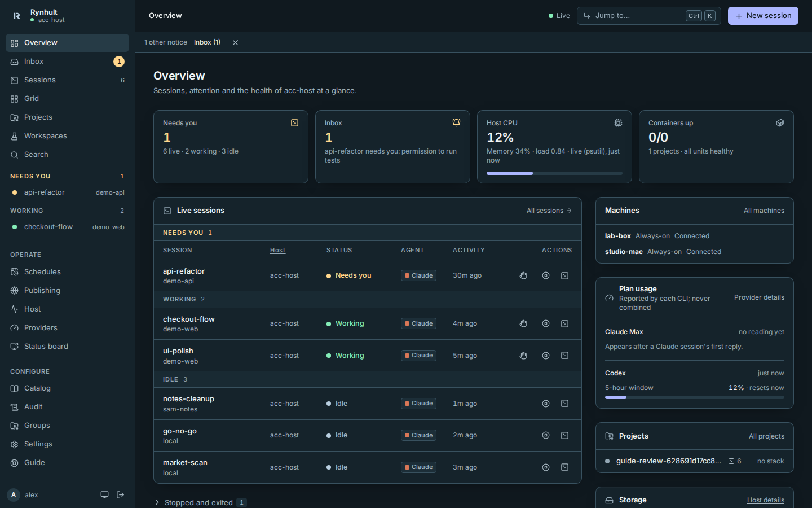The width and height of the screenshot is (812, 508).
Task: Click the stop icon for checkout-flow session
Action: click(546, 323)
